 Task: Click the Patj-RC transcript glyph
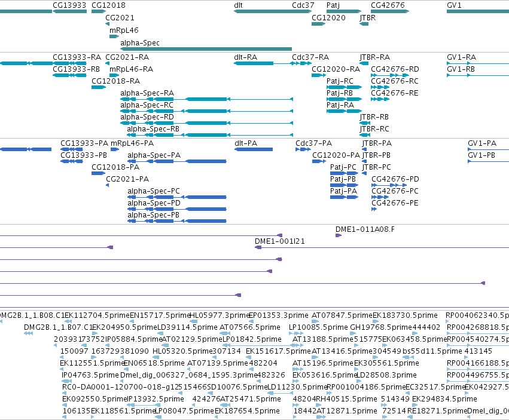[344, 87]
